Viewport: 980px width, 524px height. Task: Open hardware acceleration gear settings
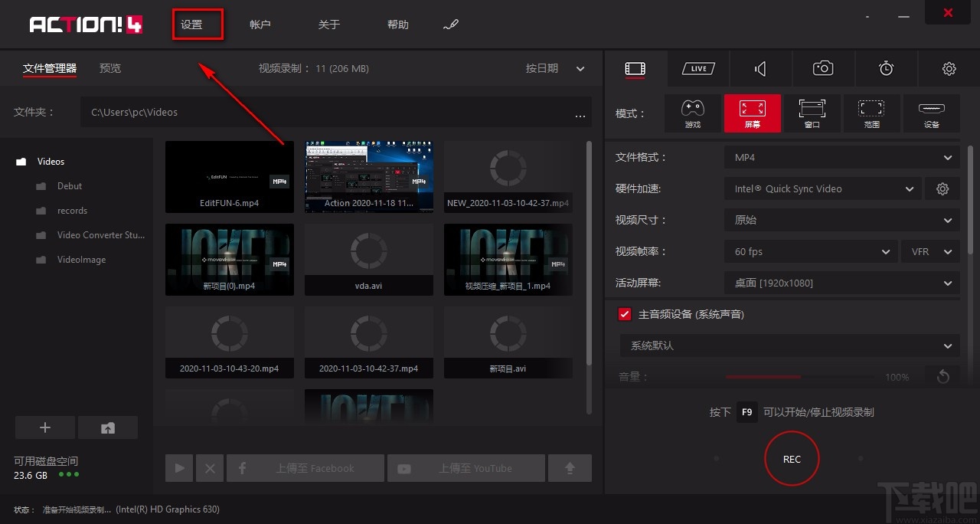click(942, 188)
